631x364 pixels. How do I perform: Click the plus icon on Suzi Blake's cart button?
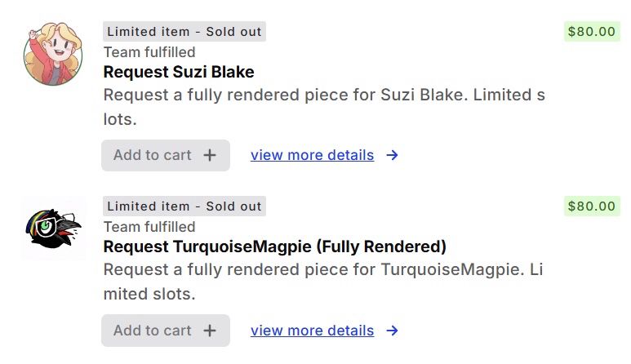(210, 155)
